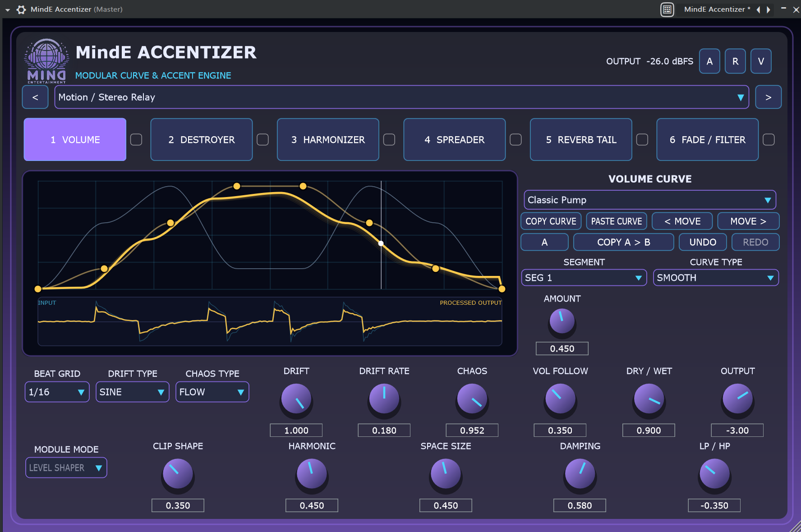801x532 pixels.
Task: Select the 5 REVERB TAIL module tab
Action: click(x=581, y=140)
